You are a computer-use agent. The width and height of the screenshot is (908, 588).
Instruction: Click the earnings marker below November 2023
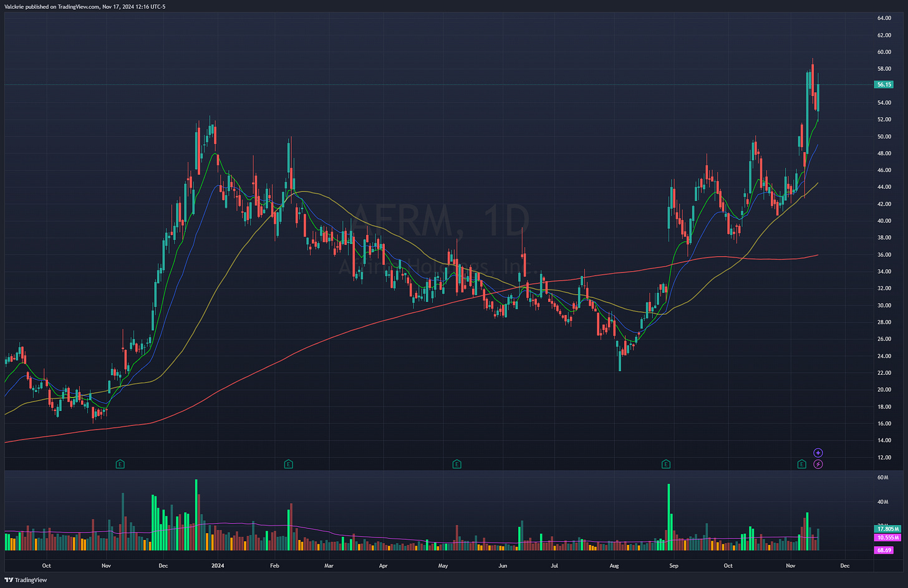point(120,464)
